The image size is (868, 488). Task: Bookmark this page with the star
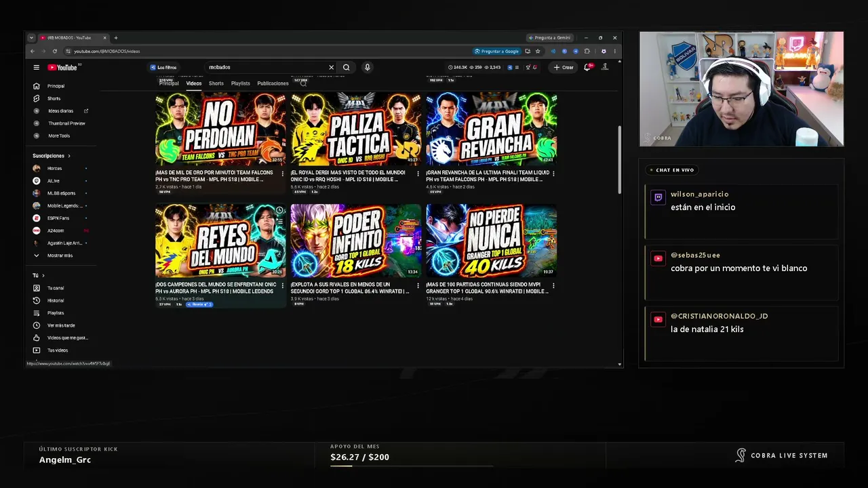click(x=538, y=51)
